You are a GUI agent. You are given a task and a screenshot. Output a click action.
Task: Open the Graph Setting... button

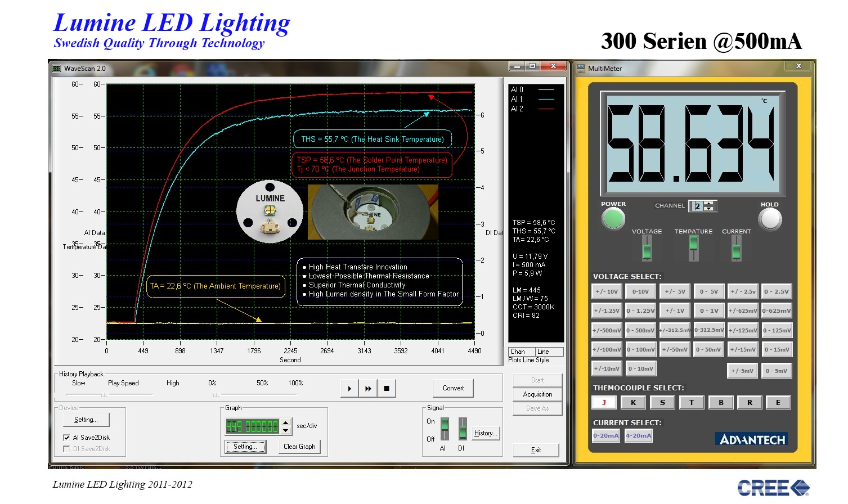(x=245, y=447)
